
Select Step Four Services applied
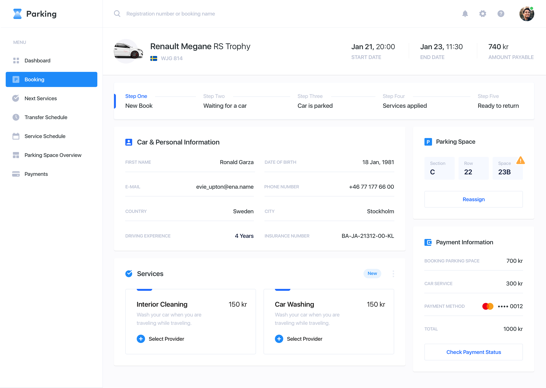(x=405, y=101)
